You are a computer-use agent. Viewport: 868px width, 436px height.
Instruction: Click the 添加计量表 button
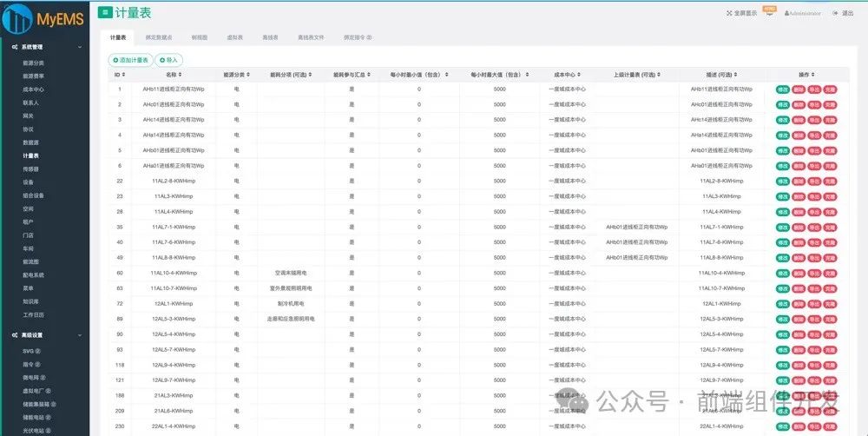point(130,60)
